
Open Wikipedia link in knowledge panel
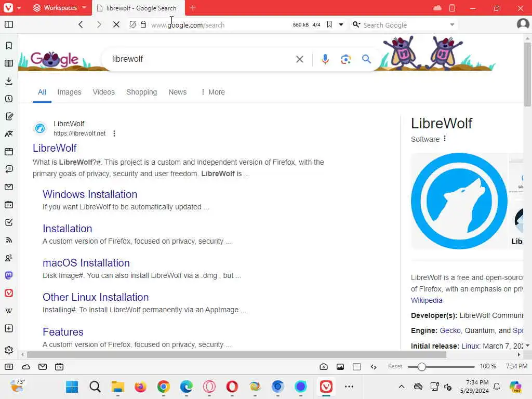click(x=427, y=300)
